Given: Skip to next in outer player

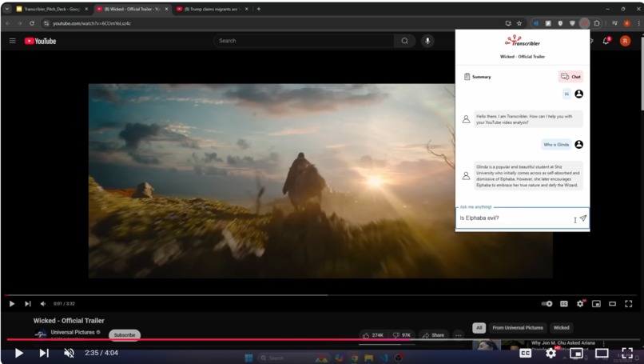Looking at the screenshot, I should click(44, 354).
